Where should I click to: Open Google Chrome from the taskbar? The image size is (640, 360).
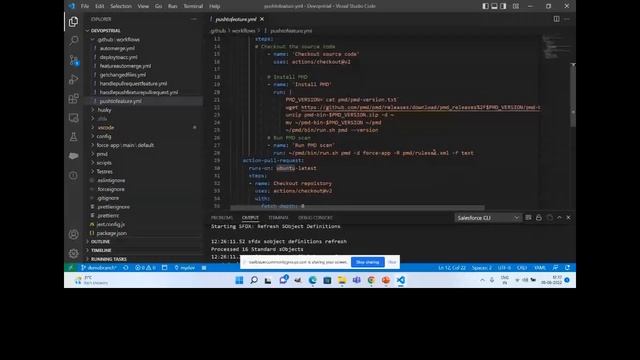coord(371,280)
